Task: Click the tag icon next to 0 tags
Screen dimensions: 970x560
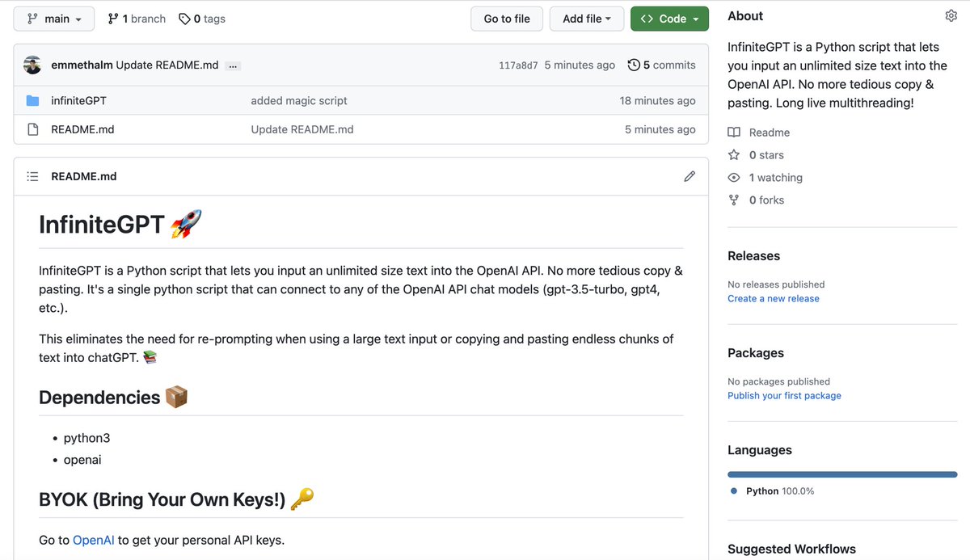Action: pyautogui.click(x=184, y=19)
